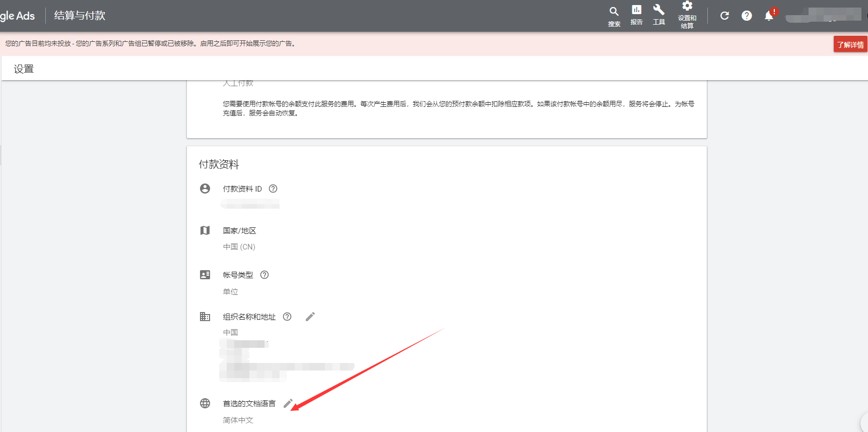Click the 结算与付款 header title

pos(80,16)
